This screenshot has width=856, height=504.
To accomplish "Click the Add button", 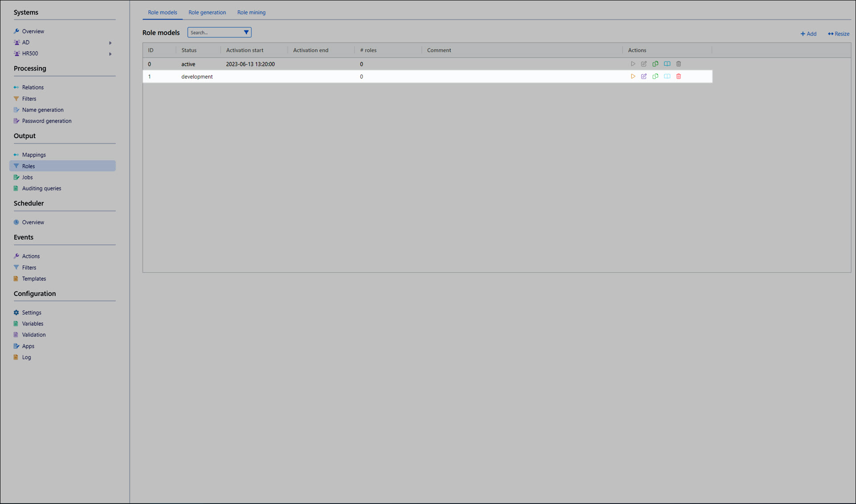I will pyautogui.click(x=808, y=34).
